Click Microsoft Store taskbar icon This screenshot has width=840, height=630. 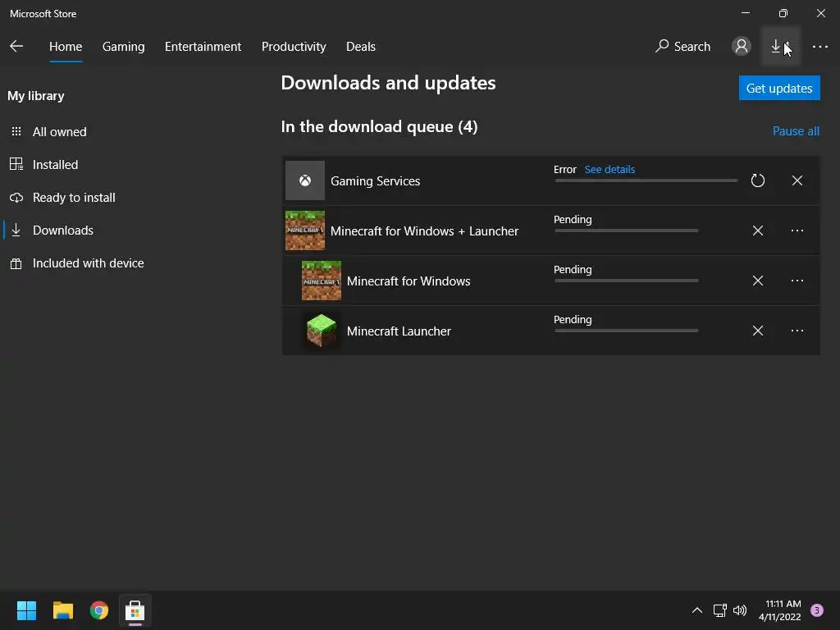click(135, 610)
